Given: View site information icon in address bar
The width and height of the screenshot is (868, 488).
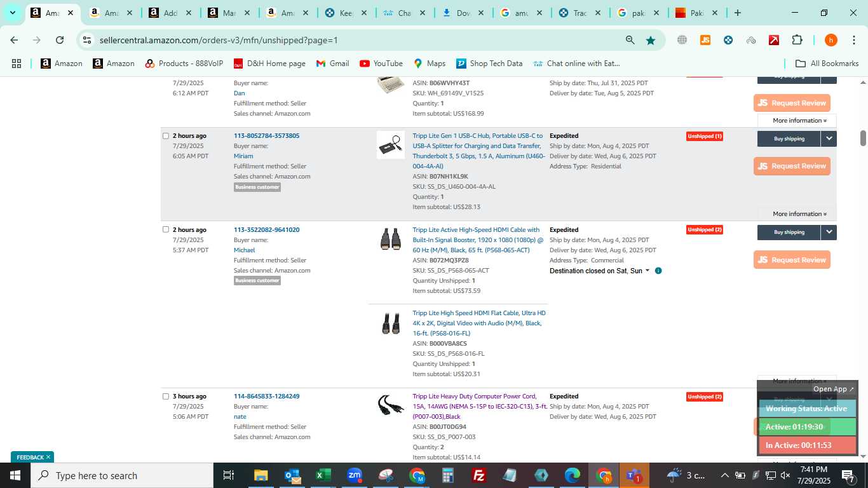Looking at the screenshot, I should (87, 40).
